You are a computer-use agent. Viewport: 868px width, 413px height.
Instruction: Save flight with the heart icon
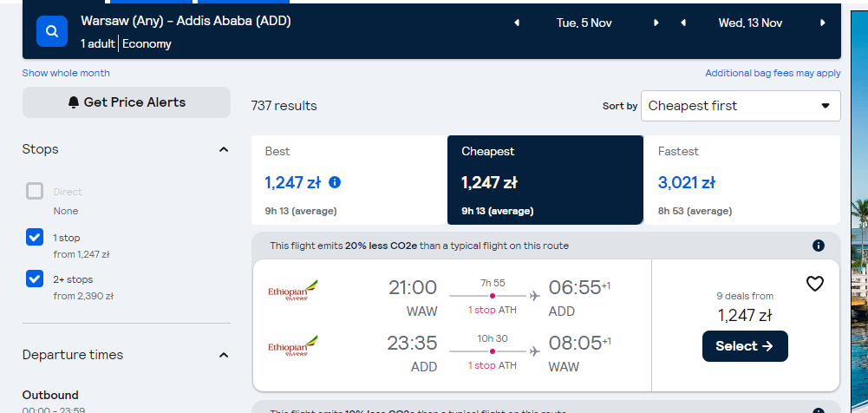[x=815, y=284]
